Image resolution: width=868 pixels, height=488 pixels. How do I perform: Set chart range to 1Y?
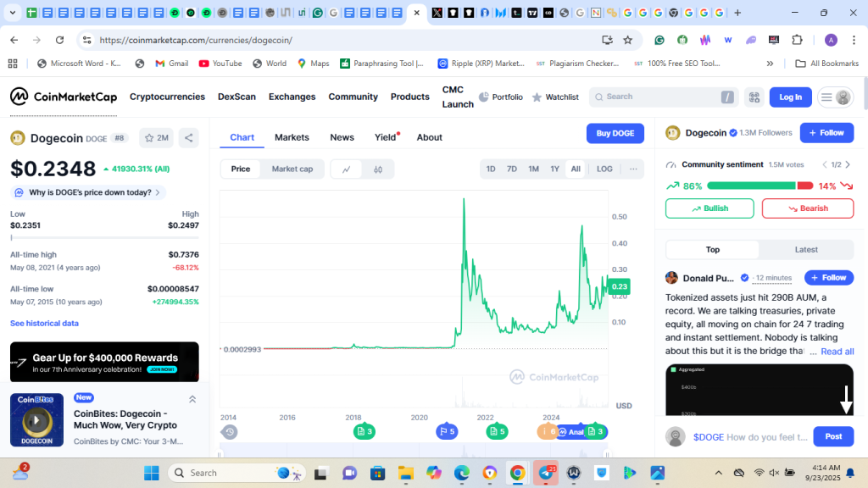(554, 169)
